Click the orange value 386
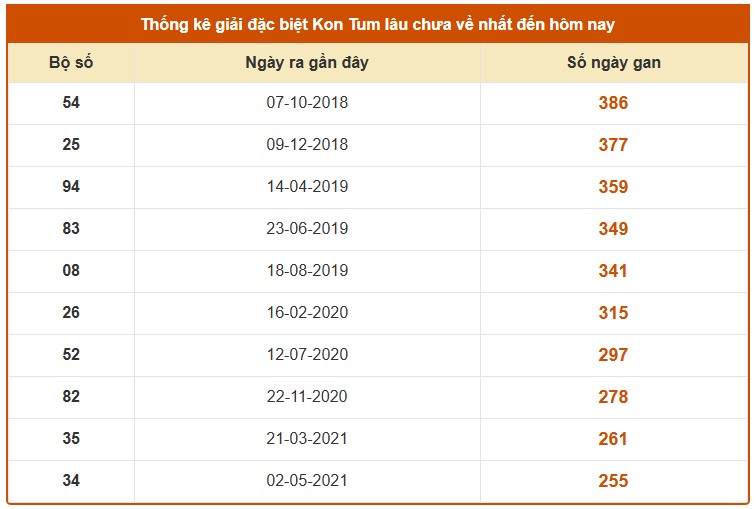 click(613, 103)
